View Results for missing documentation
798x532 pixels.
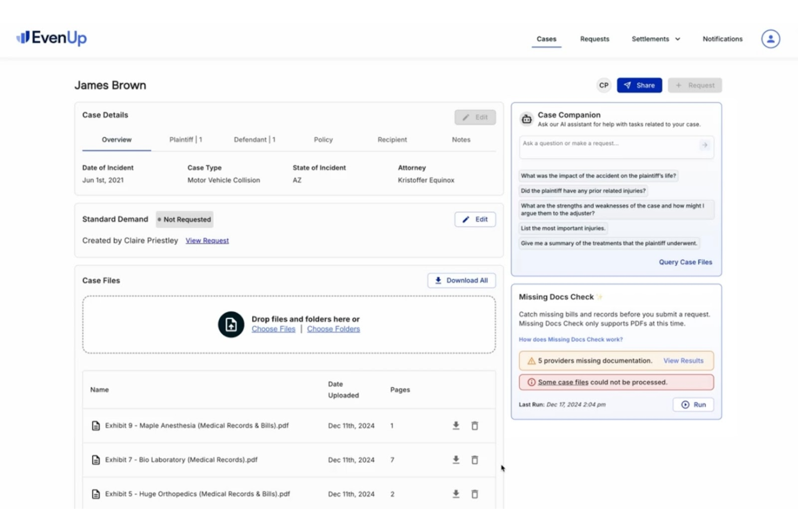[683, 361]
